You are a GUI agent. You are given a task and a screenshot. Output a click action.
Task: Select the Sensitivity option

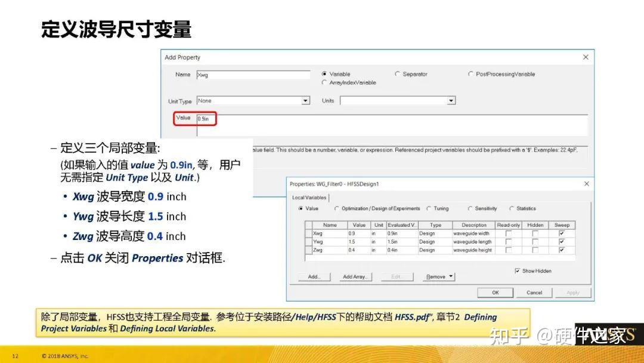[x=469, y=208]
